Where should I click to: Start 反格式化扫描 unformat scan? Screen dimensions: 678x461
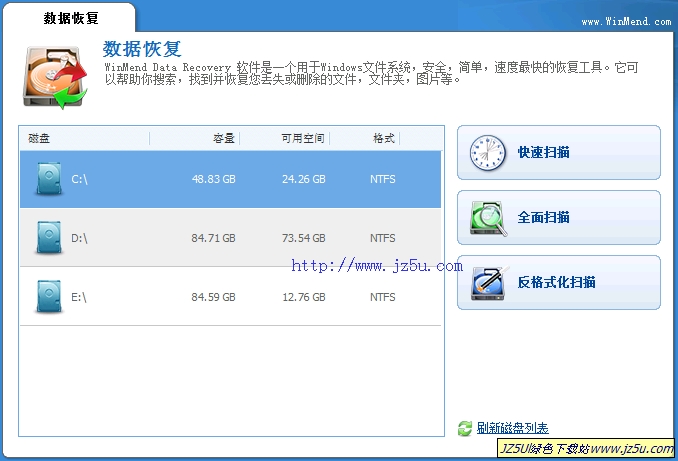559,282
